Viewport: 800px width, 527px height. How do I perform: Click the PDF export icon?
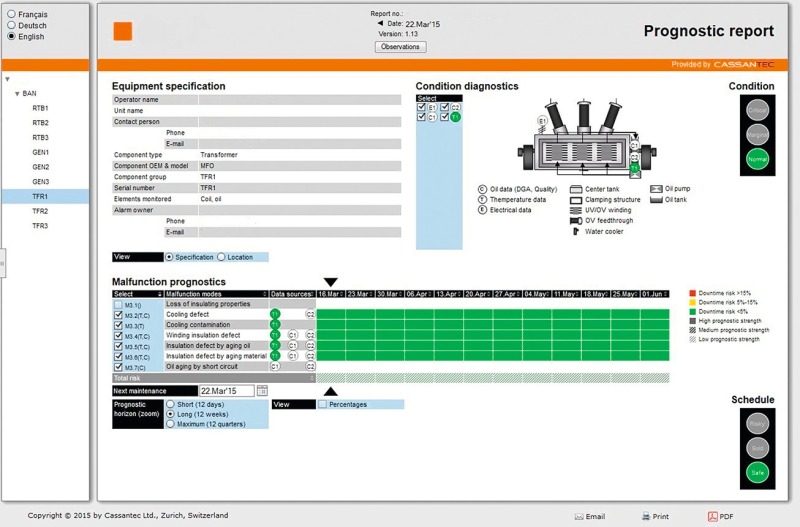pyautogui.click(x=714, y=516)
